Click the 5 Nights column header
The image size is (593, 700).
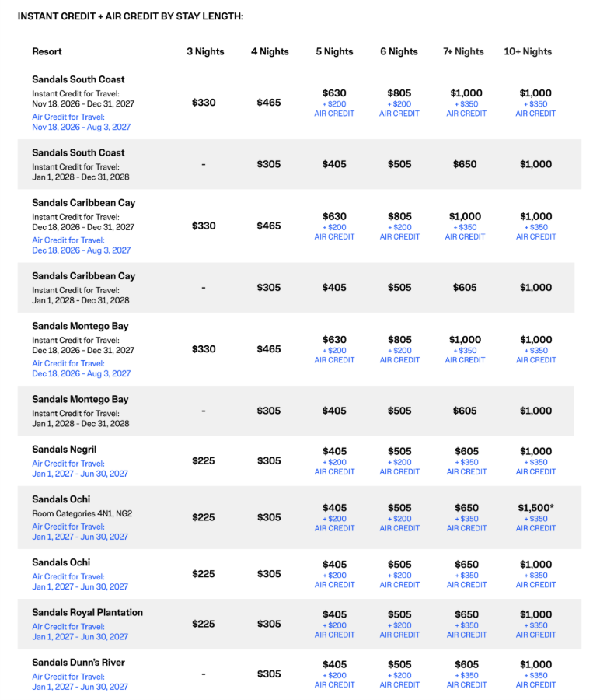pos(334,52)
